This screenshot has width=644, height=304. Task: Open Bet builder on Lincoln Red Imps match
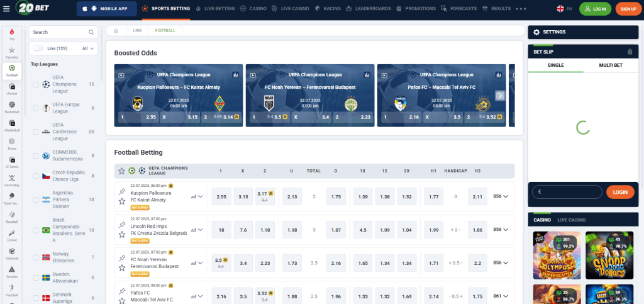click(140, 240)
